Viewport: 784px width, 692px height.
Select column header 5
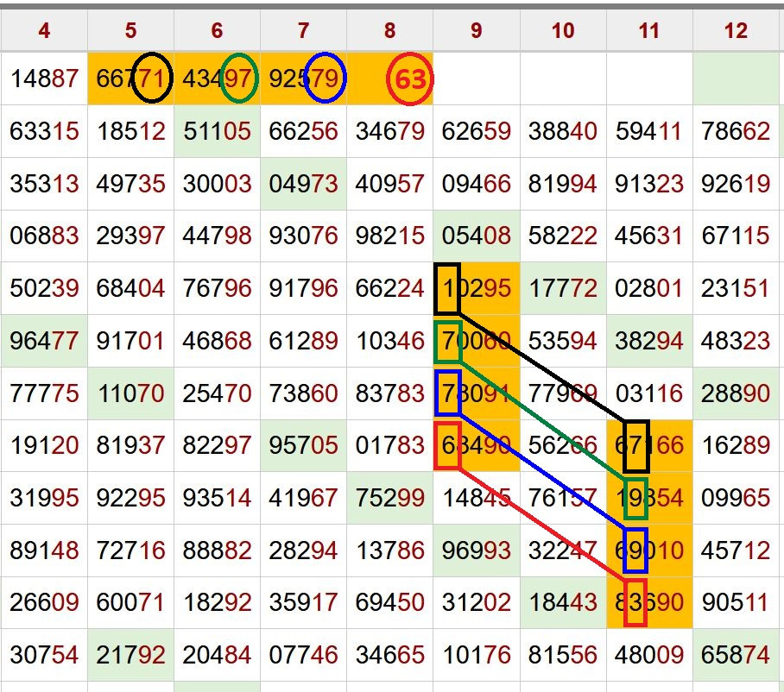[x=130, y=30]
